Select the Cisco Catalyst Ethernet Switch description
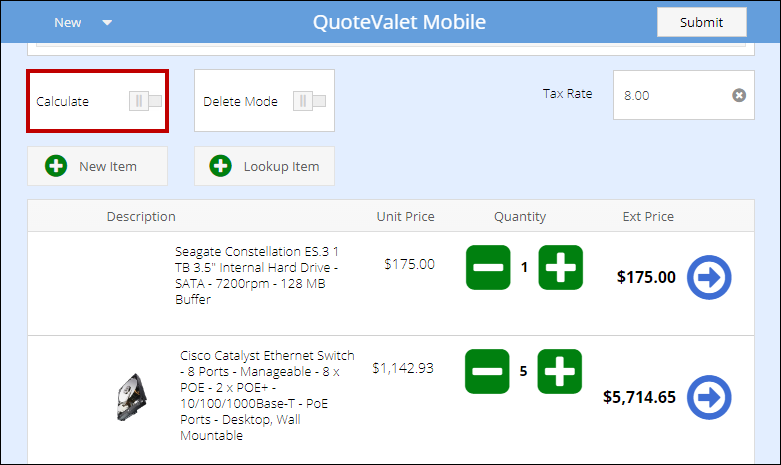The image size is (781, 465). [x=268, y=395]
